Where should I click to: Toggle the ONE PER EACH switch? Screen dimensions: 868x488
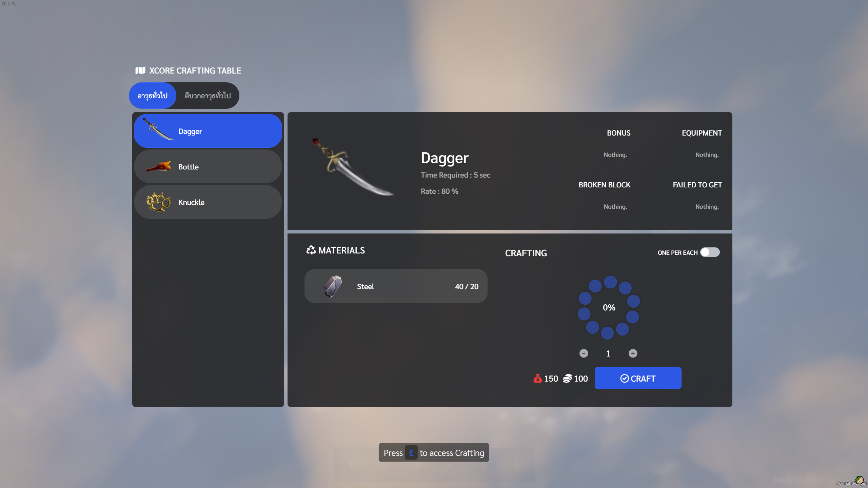[x=710, y=252]
